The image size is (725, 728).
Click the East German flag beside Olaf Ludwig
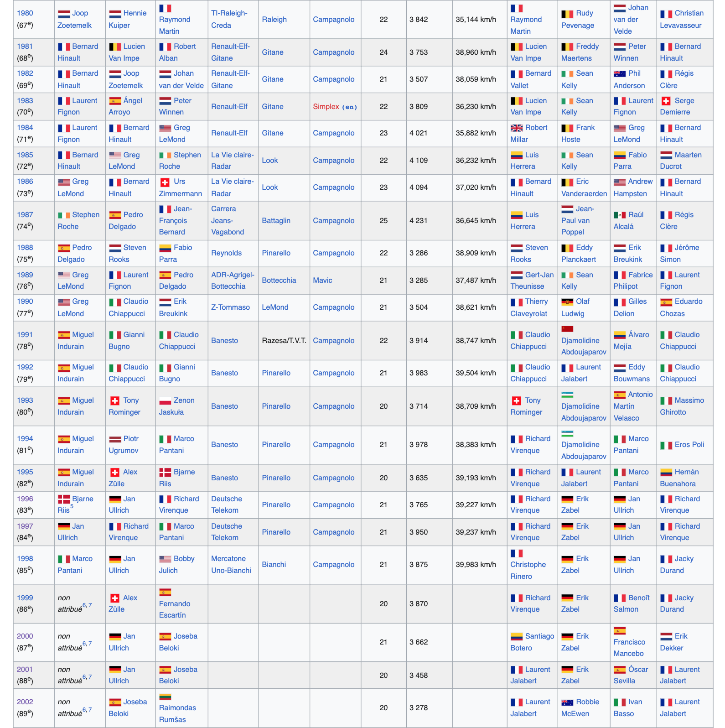[x=567, y=302]
